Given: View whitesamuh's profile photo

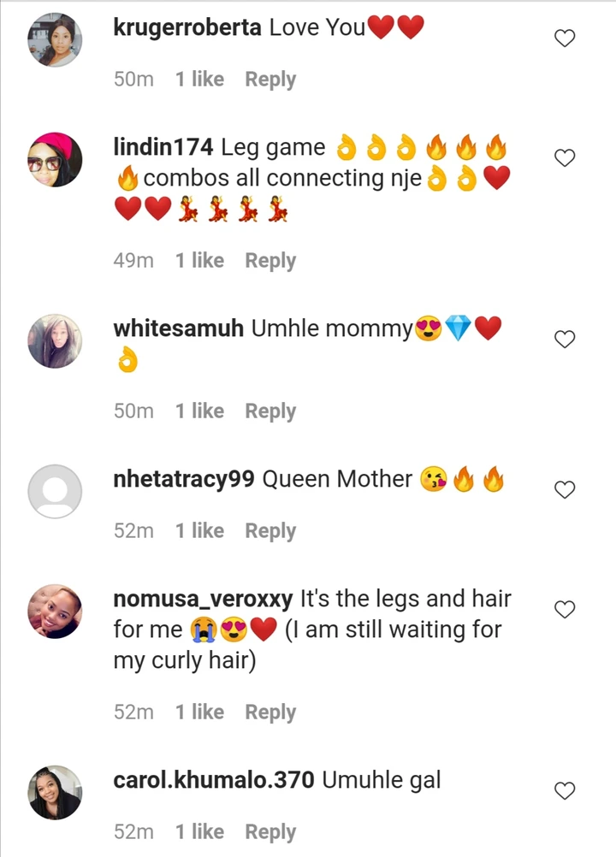Looking at the screenshot, I should pyautogui.click(x=55, y=341).
